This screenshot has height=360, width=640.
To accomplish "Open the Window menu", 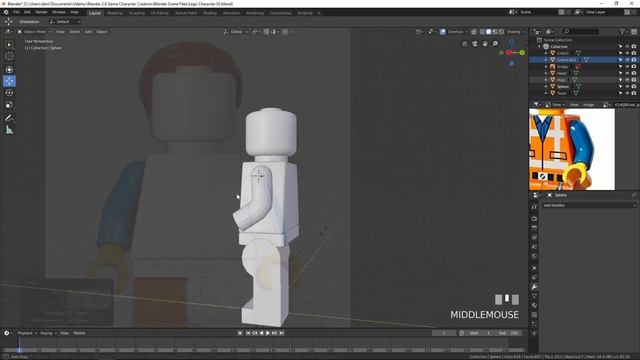I will pyautogui.click(x=59, y=13).
